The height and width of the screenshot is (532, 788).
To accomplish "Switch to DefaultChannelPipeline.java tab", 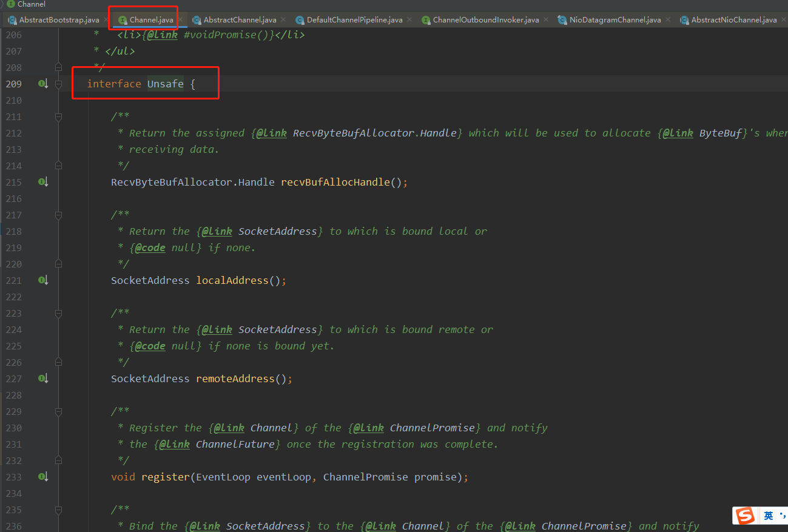I will pyautogui.click(x=354, y=20).
